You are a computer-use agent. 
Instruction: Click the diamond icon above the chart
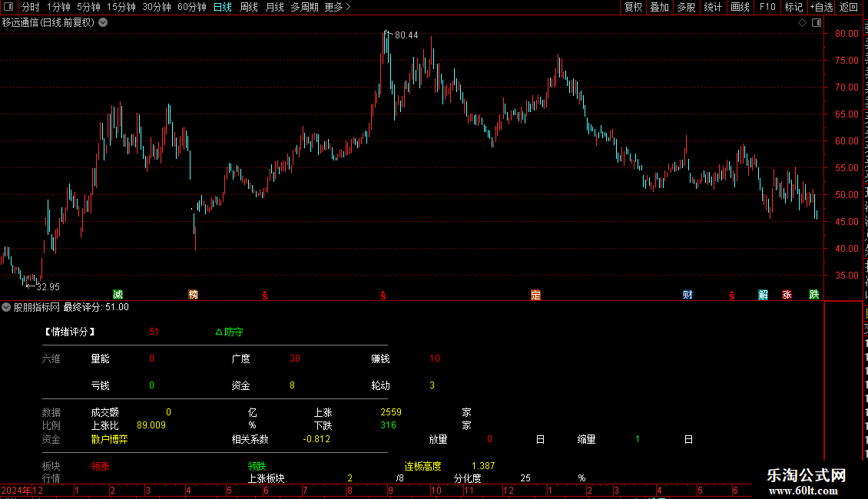pos(802,23)
